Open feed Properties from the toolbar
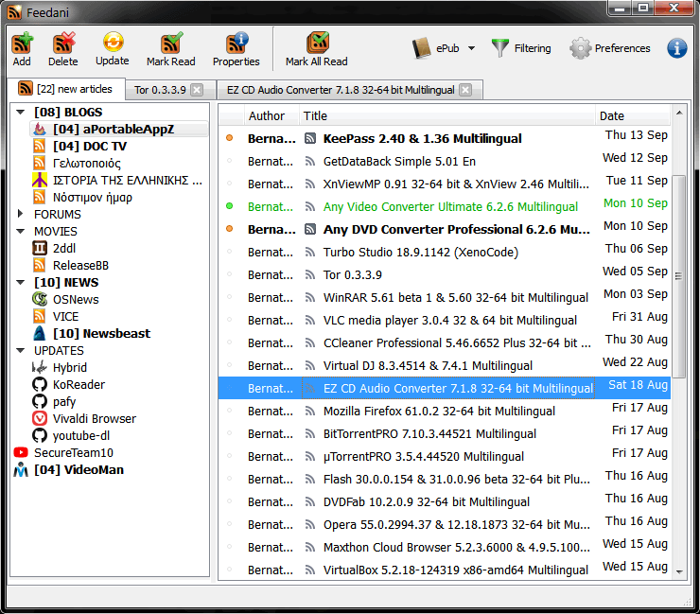 236,44
